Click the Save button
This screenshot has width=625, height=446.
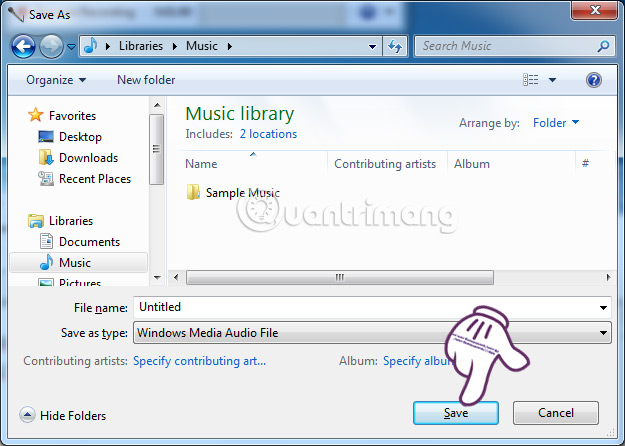pyautogui.click(x=456, y=413)
